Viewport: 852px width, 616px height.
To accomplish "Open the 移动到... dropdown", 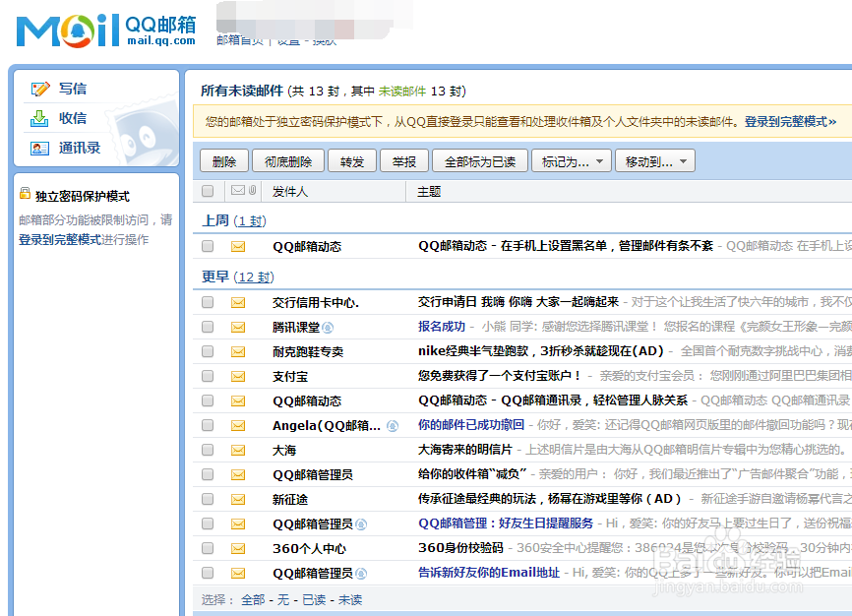I will coord(655,161).
